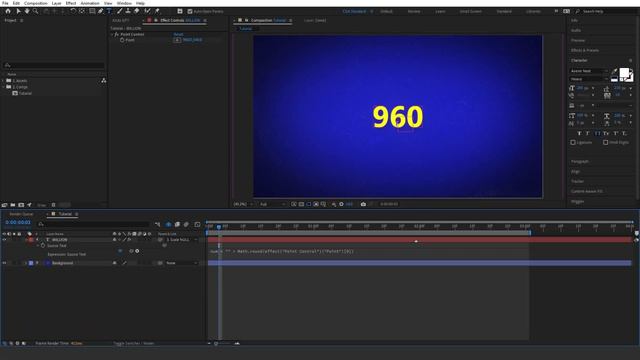This screenshot has height=360, width=640.
Task: Create new folder in Project panel
Action: coord(13,205)
